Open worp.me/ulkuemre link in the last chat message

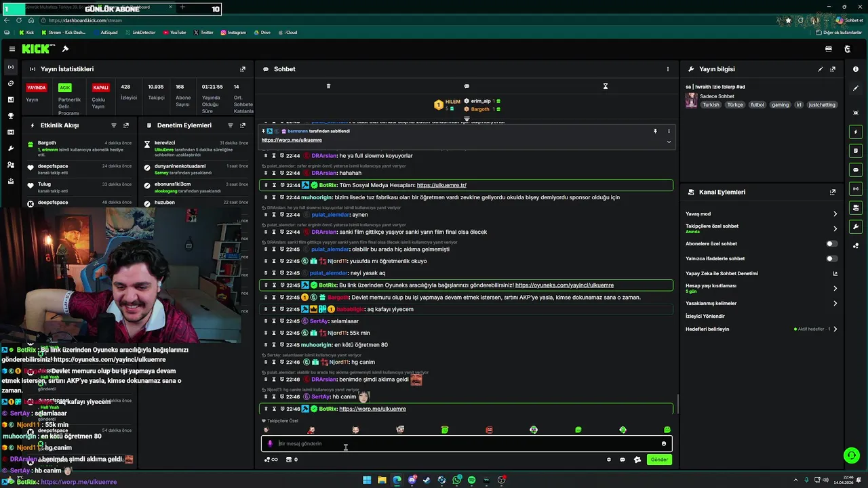pyautogui.click(x=372, y=409)
